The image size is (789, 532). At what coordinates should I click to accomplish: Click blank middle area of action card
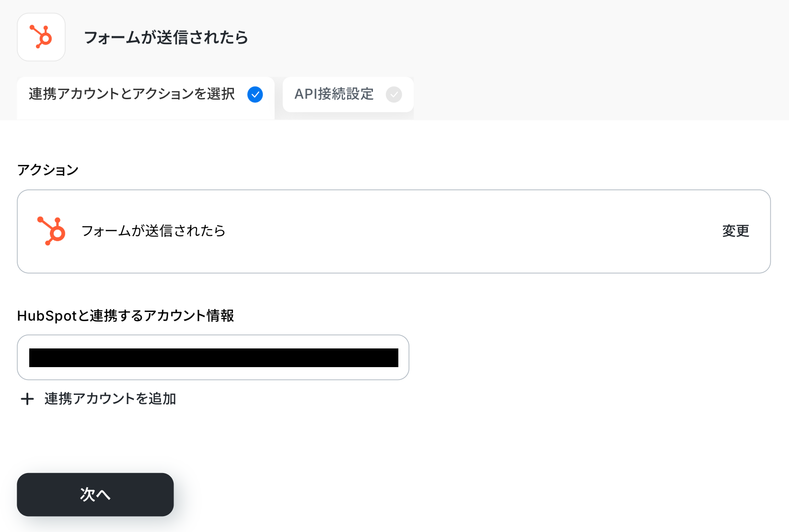point(455,231)
